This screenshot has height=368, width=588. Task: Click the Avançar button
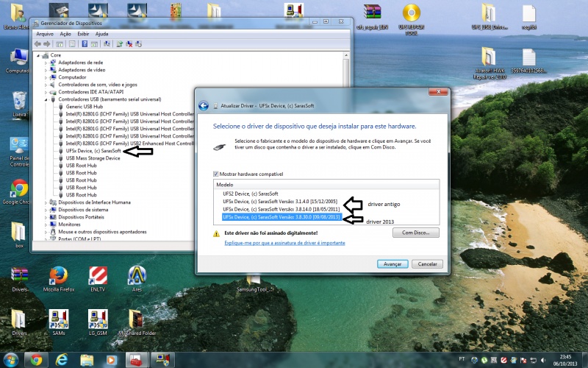point(392,264)
